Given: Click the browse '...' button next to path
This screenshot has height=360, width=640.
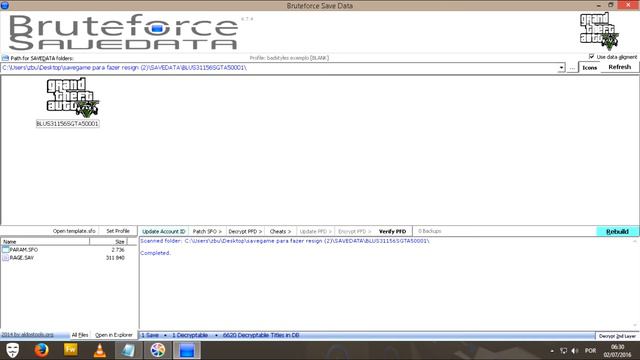Looking at the screenshot, I should (572, 68).
